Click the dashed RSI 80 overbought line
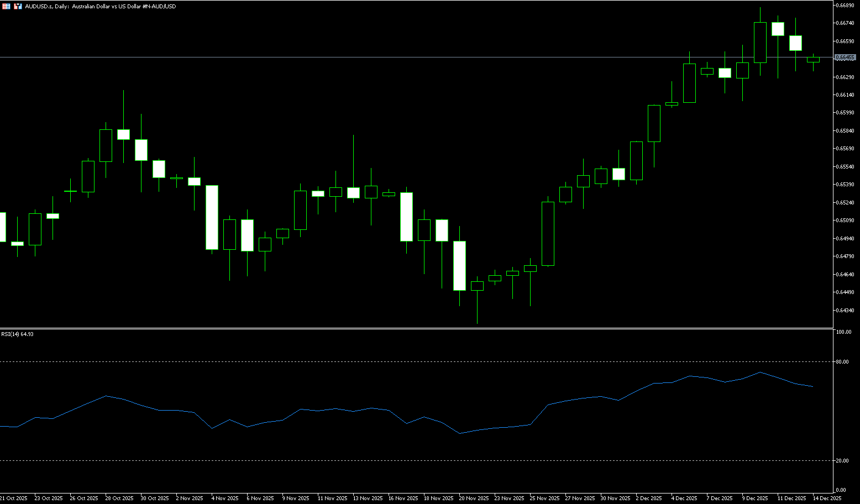Screen dimensions: 860x504 point(387,361)
